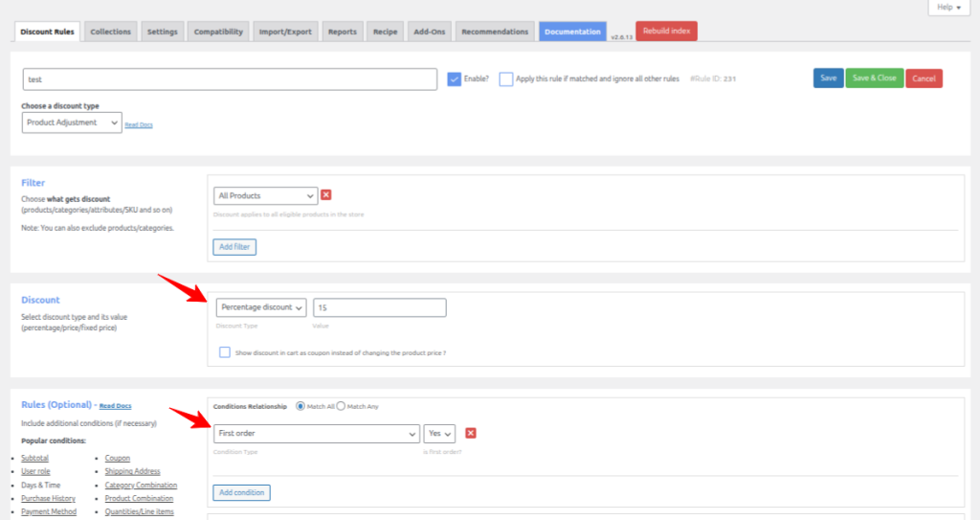Enable Show discount in cart as coupon
Viewport: 980px width, 520px height.
[x=225, y=352]
